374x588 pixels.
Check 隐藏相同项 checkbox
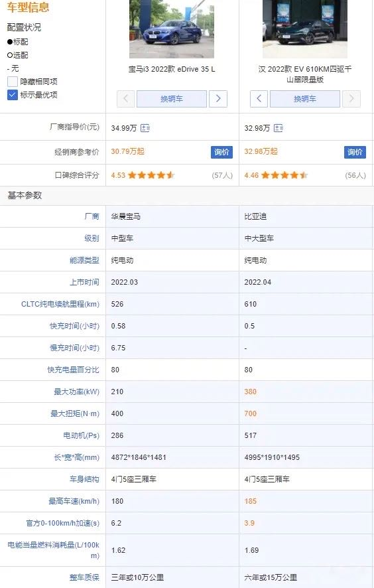pyautogui.click(x=13, y=82)
